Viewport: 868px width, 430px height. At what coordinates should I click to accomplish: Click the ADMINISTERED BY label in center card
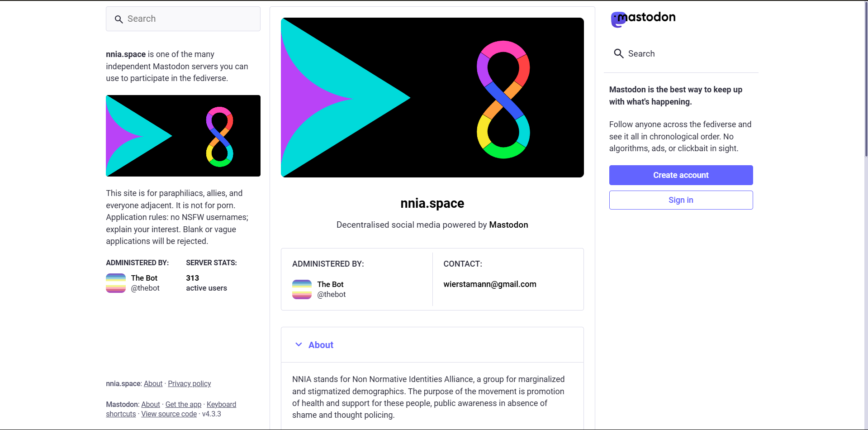pyautogui.click(x=328, y=264)
